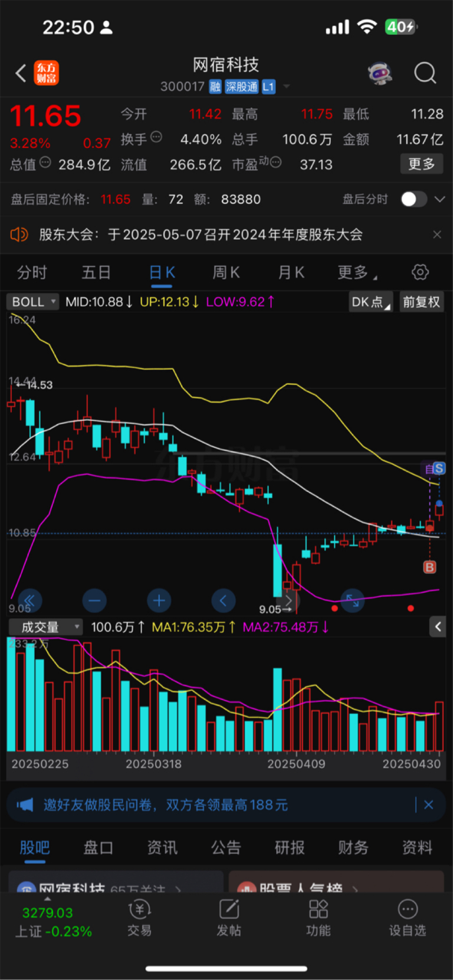
Task: Dismiss the 股东大会 notice
Action: [437, 235]
